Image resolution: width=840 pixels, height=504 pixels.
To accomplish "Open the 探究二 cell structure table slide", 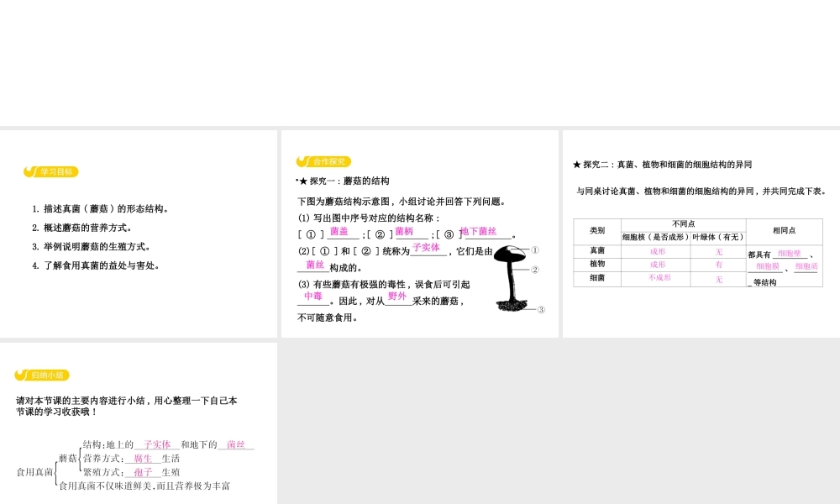I will coord(701,234).
